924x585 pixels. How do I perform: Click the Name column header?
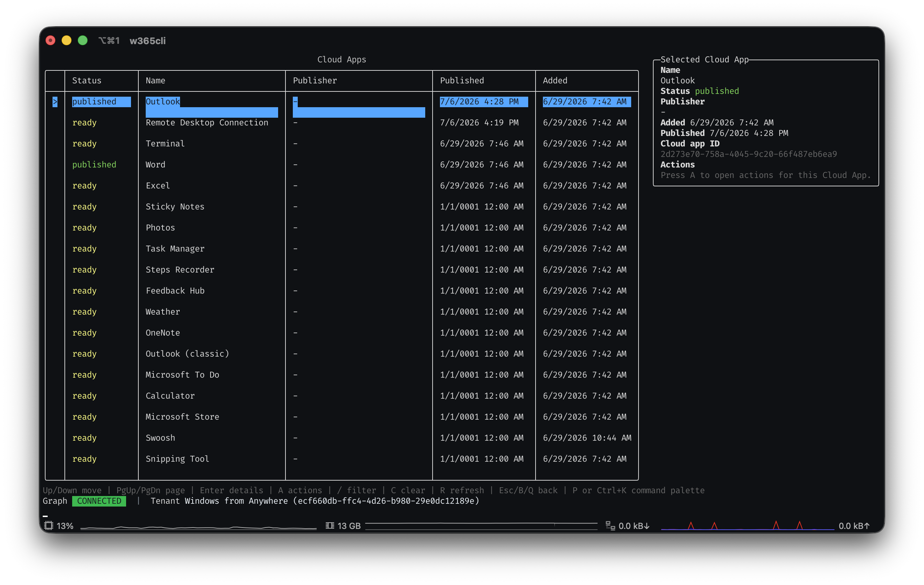point(156,81)
